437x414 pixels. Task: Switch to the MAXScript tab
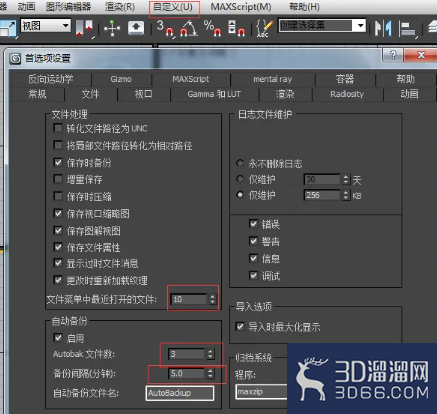[191, 79]
